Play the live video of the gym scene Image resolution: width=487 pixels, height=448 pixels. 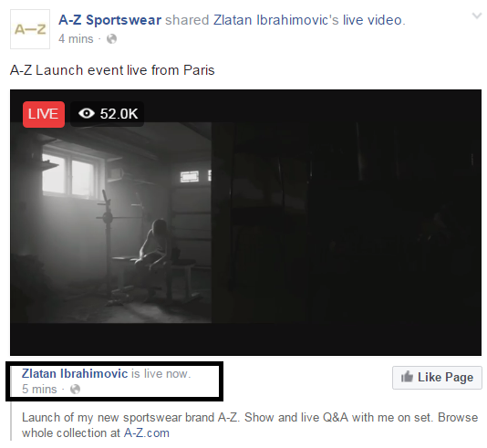click(111, 223)
